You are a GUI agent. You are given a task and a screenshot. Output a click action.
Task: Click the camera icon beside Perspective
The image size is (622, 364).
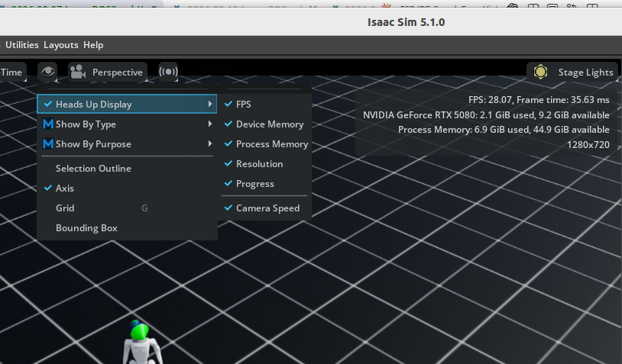77,72
